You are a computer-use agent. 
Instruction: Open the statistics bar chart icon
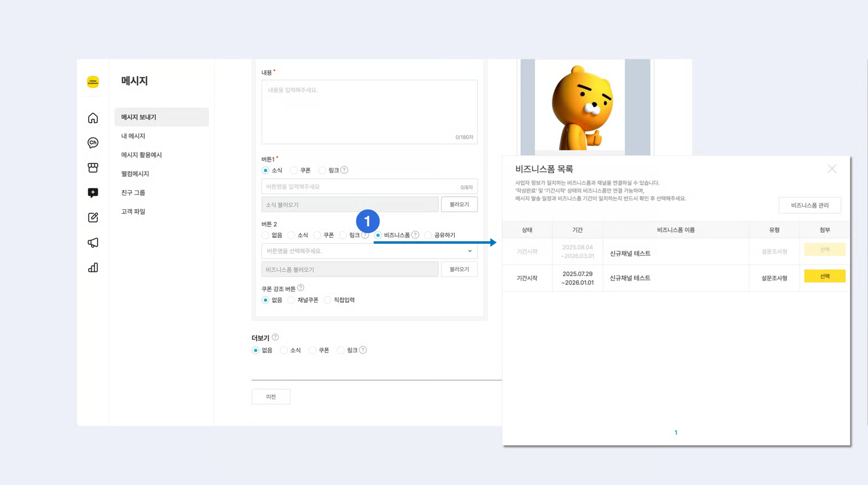click(x=93, y=267)
